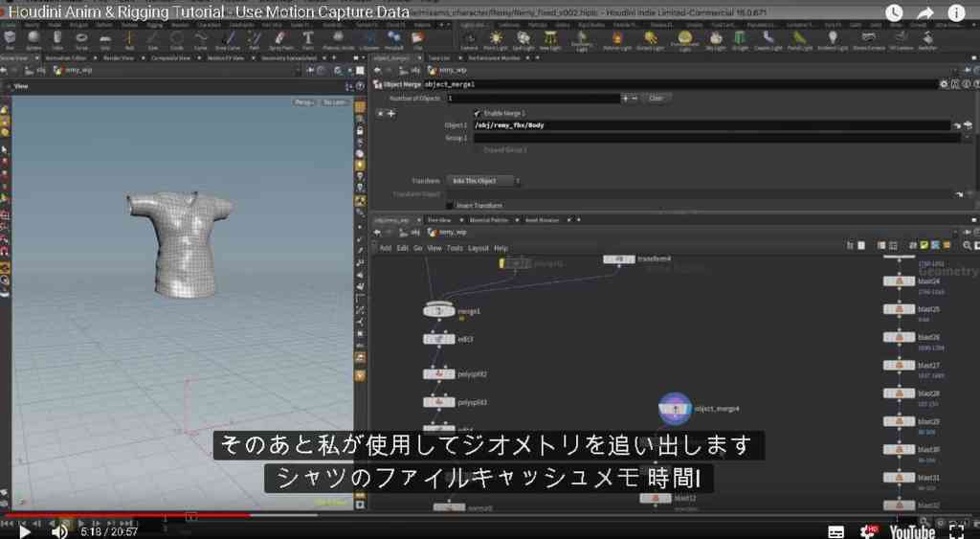The width and height of the screenshot is (980, 539).
Task: Mute the video with the volume icon
Action: [59, 531]
